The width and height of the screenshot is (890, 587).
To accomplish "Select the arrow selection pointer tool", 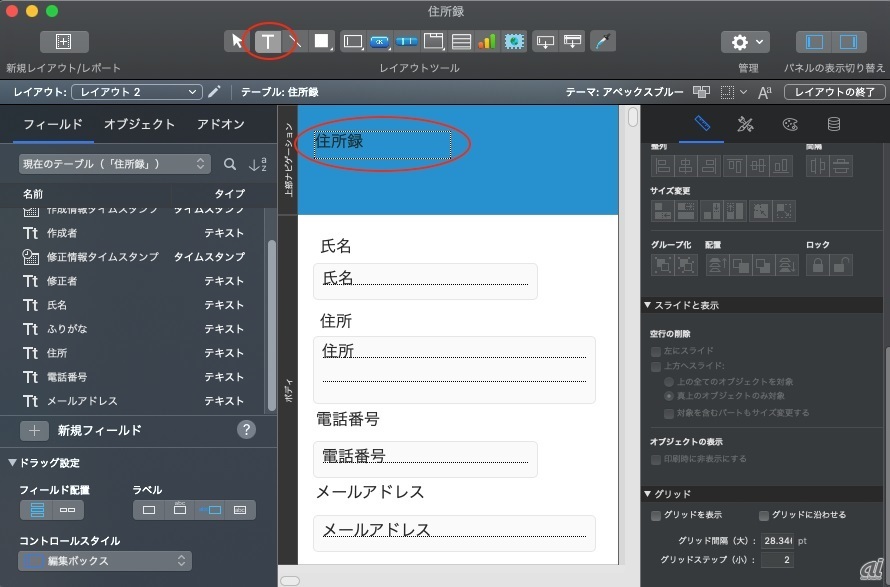I will pos(237,41).
